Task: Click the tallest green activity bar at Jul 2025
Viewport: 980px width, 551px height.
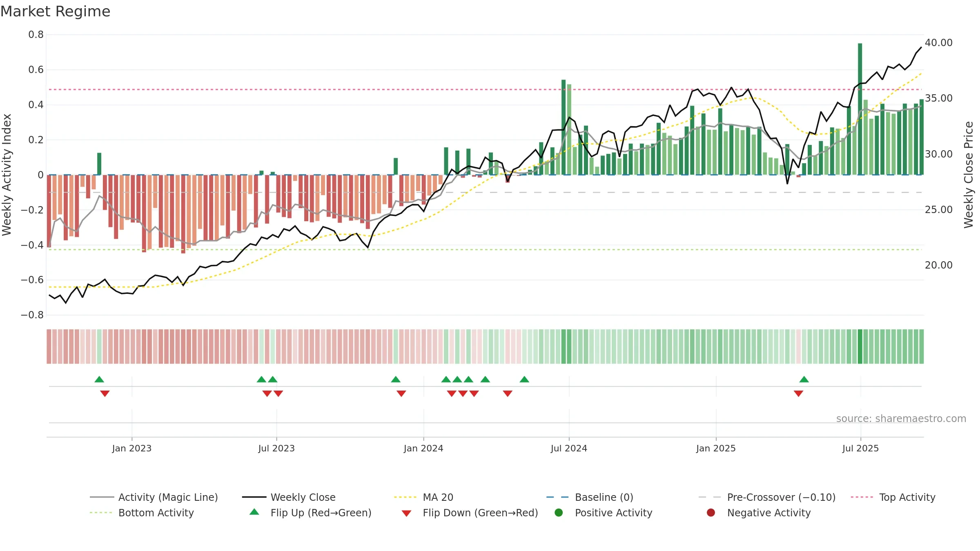Action: (x=860, y=109)
